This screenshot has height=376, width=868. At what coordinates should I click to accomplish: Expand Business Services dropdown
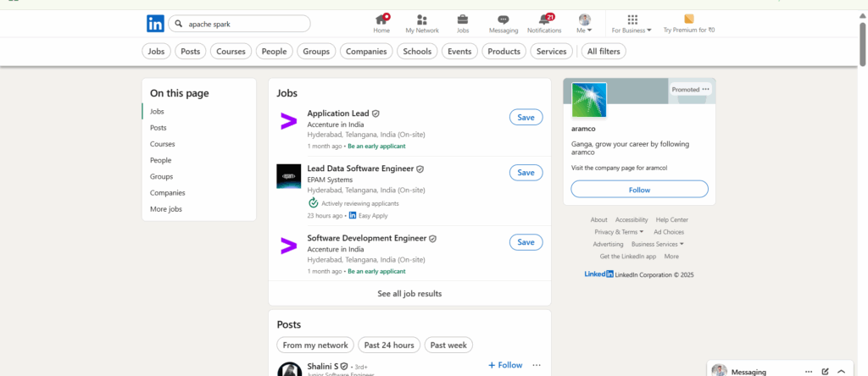(x=658, y=245)
